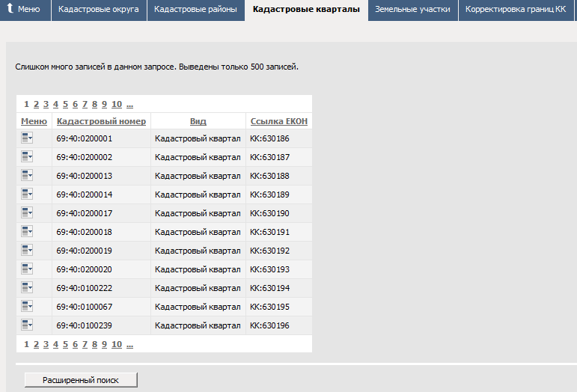Click the Расширенный поиск button
The image size is (577, 392).
coord(81,380)
